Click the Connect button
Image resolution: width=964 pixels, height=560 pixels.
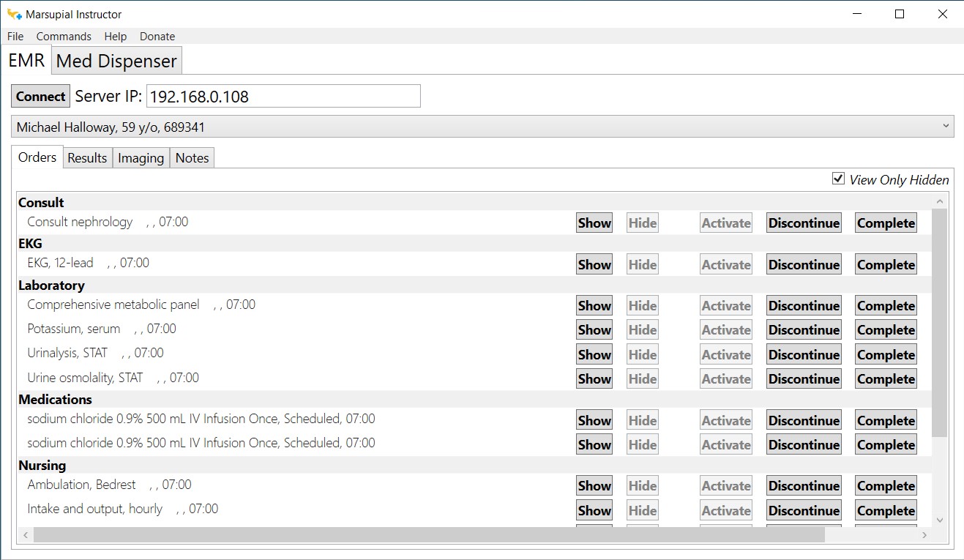(x=41, y=96)
